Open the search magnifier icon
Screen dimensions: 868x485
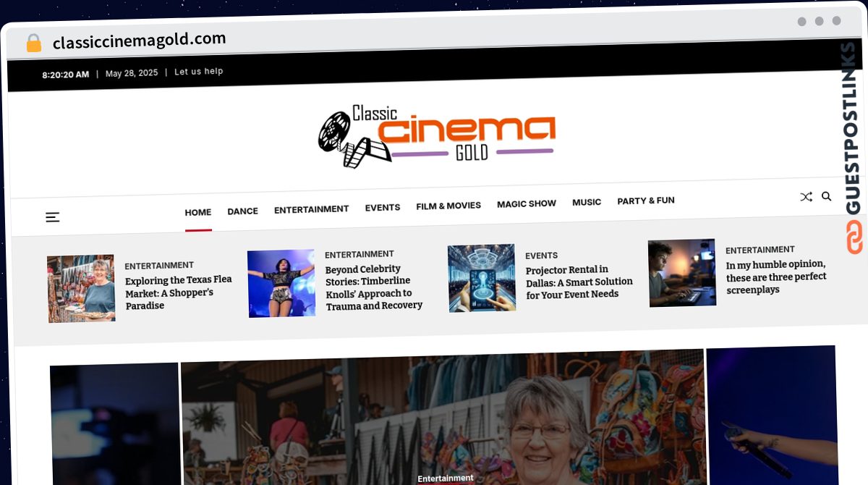pyautogui.click(x=826, y=196)
